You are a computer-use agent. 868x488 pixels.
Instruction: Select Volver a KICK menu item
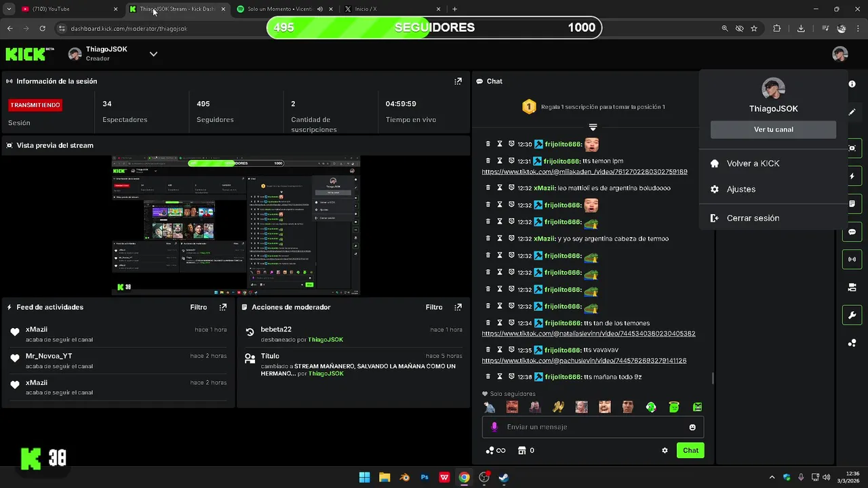[773, 163]
